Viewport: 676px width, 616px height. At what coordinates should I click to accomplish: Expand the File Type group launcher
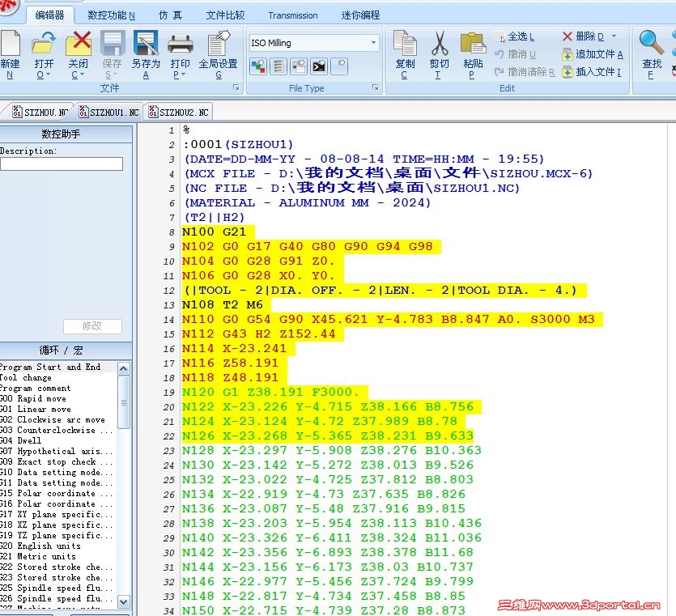[x=375, y=87]
